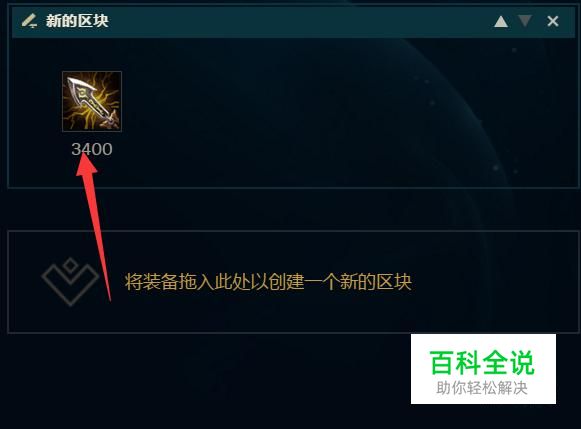This screenshot has width=581, height=429.
Task: Click the 将装备拖入此处以创建一个新的区块 text
Action: [268, 282]
